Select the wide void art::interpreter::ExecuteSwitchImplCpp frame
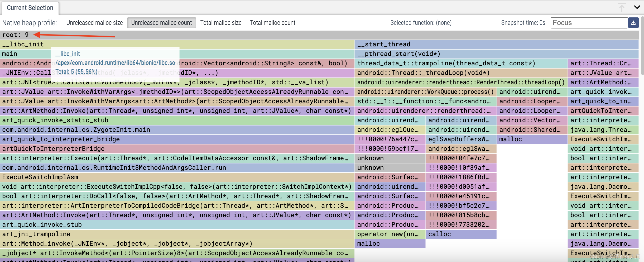 177,187
